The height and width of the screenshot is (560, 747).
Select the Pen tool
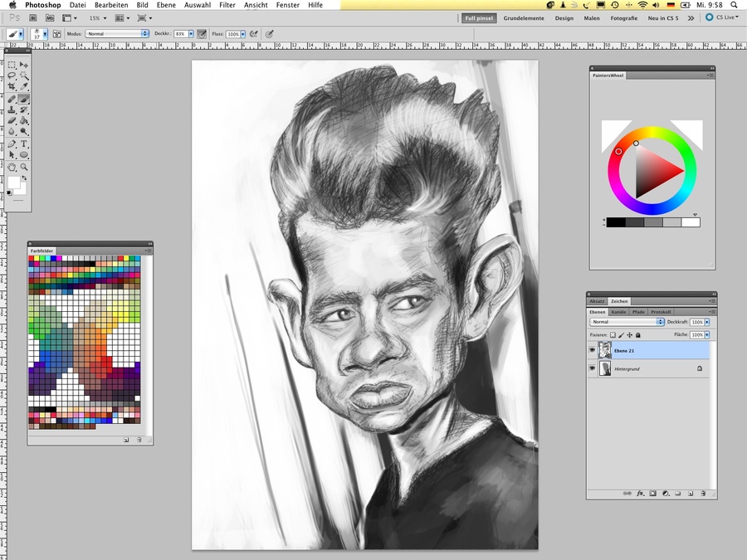point(12,144)
